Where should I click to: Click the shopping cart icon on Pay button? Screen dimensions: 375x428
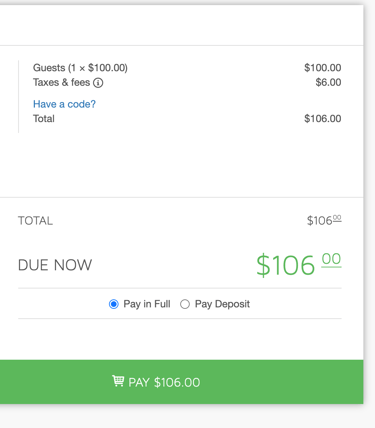pos(118,381)
